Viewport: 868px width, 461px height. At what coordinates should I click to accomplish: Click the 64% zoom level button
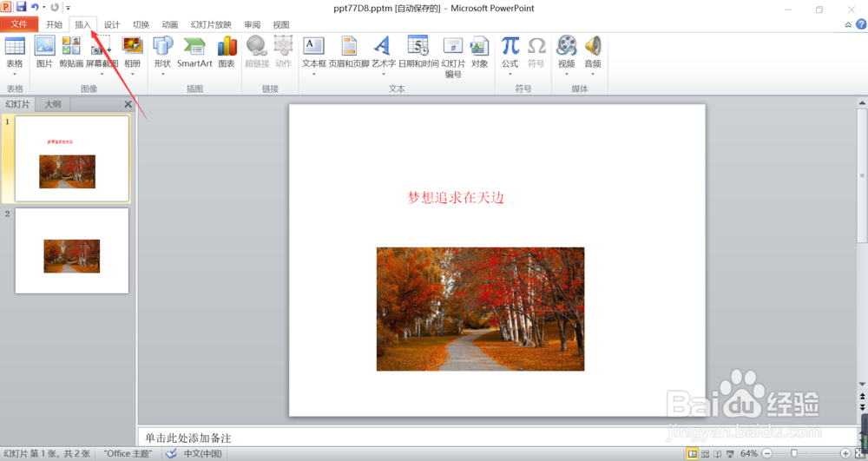749,454
